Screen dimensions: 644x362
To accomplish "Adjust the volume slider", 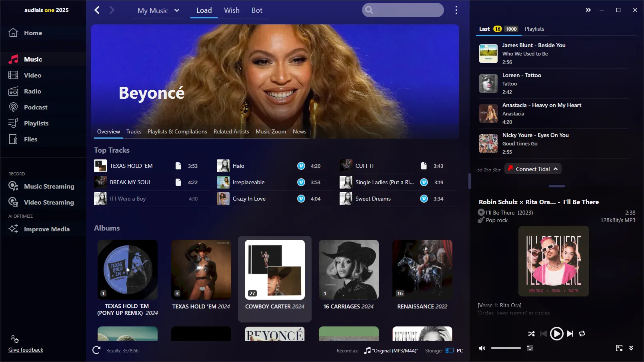I will (x=506, y=348).
